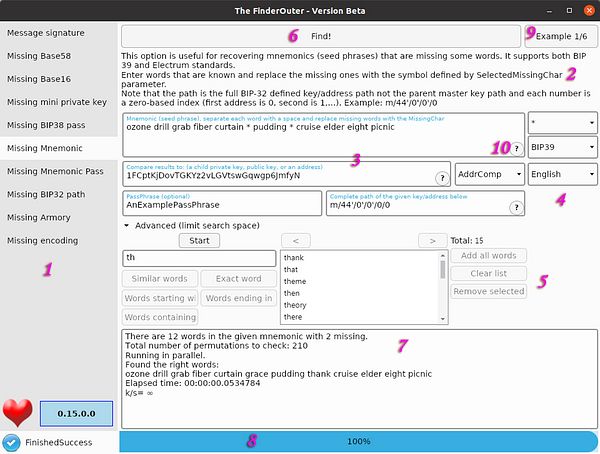Click the next page arrow button
The height and width of the screenshot is (454, 600).
point(431,241)
